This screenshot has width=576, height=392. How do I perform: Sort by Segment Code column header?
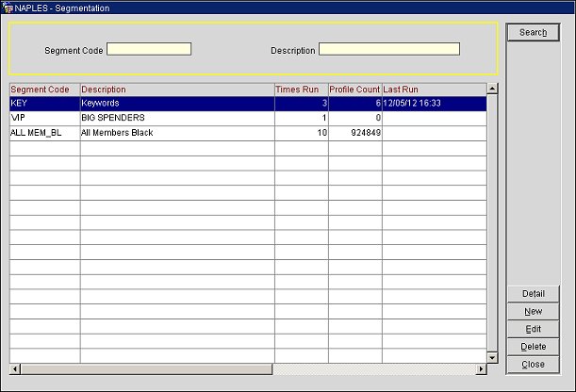click(x=44, y=89)
